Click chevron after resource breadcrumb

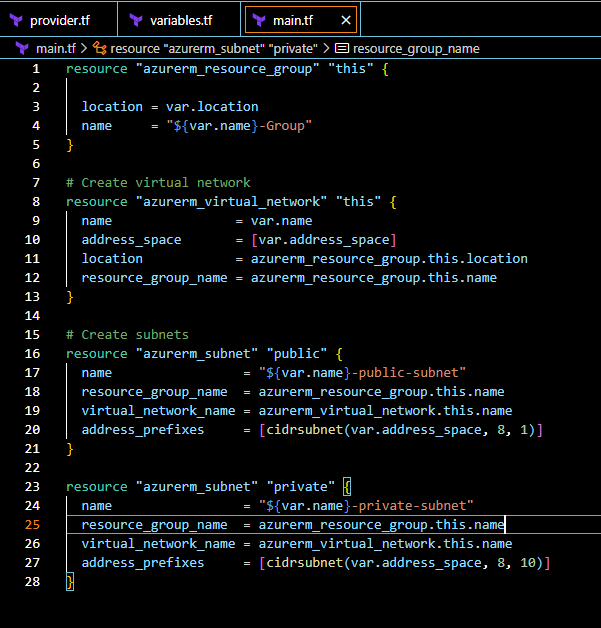click(326, 48)
